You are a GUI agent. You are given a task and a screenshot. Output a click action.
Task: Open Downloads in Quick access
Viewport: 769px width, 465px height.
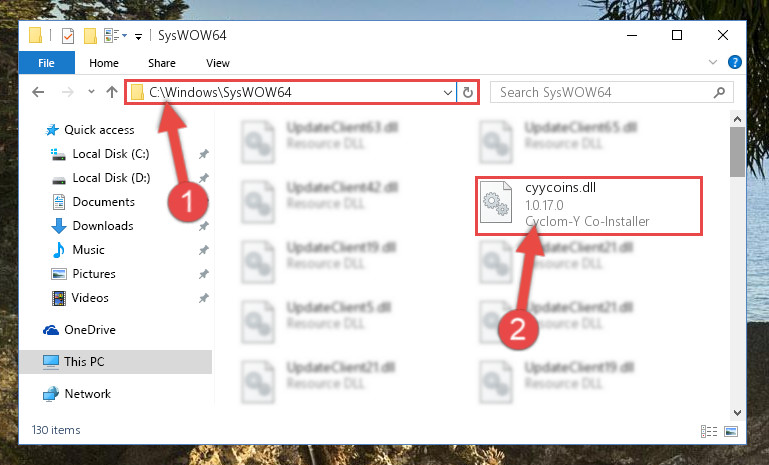[103, 226]
